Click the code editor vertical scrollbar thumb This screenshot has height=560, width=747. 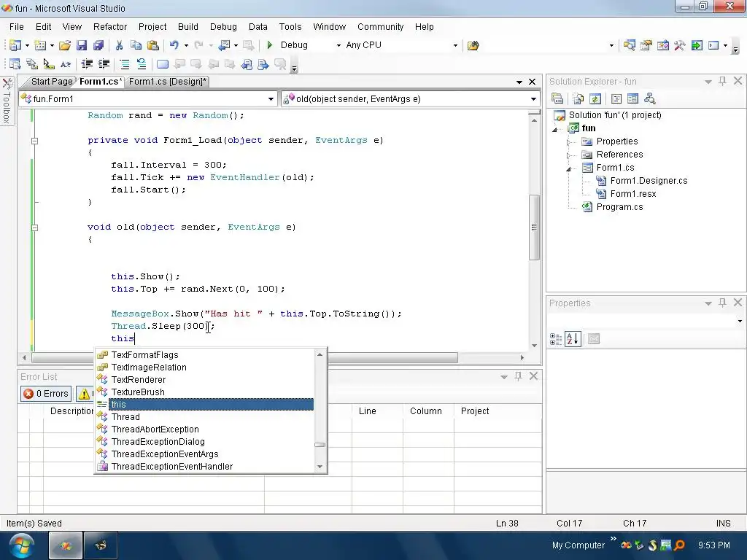click(x=534, y=227)
